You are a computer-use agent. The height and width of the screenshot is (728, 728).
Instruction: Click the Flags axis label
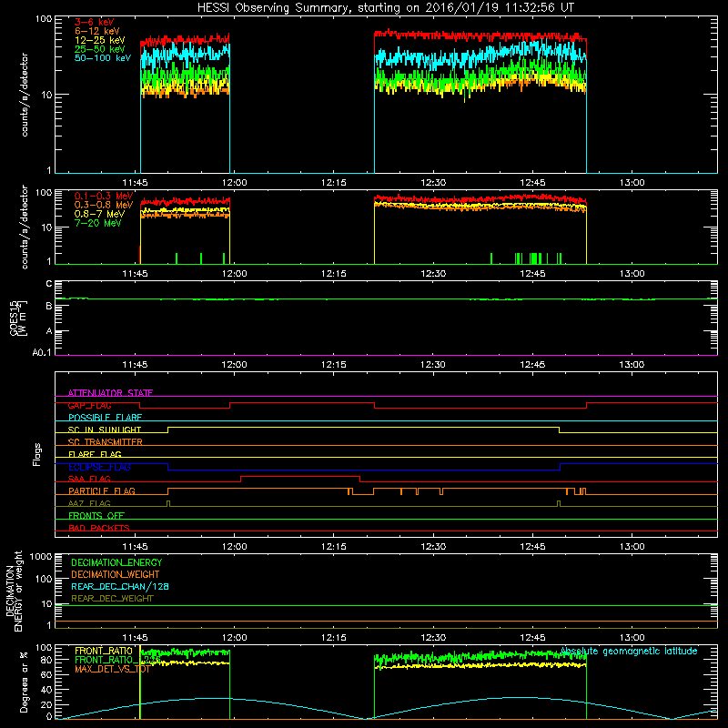tap(37, 454)
